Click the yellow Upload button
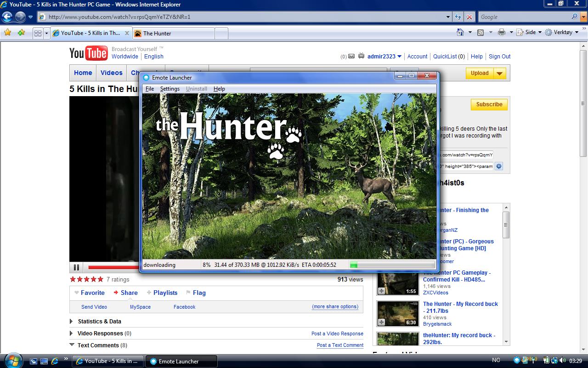 [480, 73]
